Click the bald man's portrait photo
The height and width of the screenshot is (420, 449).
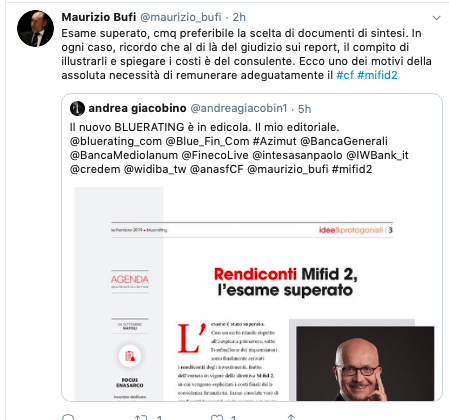365,364
